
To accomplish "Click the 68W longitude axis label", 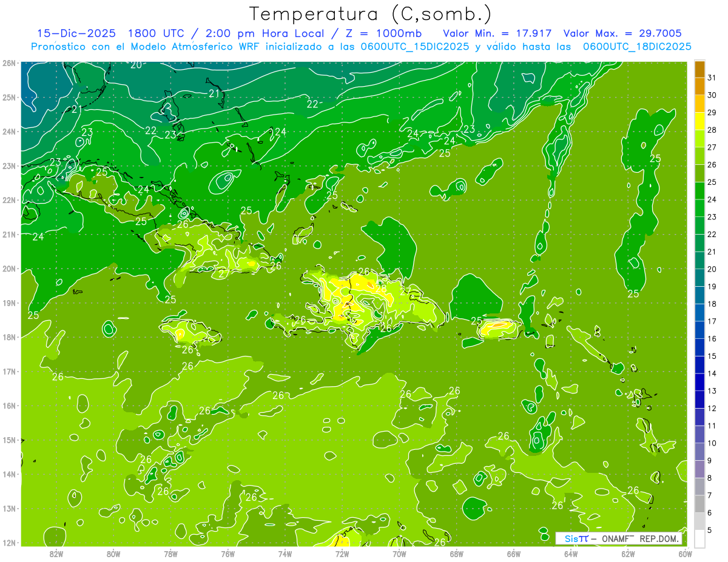I will click(x=456, y=553).
